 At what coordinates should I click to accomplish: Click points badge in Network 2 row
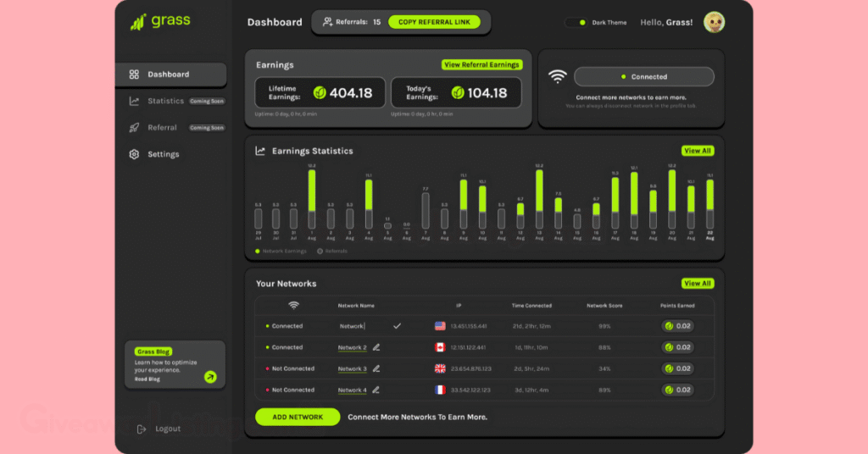pos(677,347)
